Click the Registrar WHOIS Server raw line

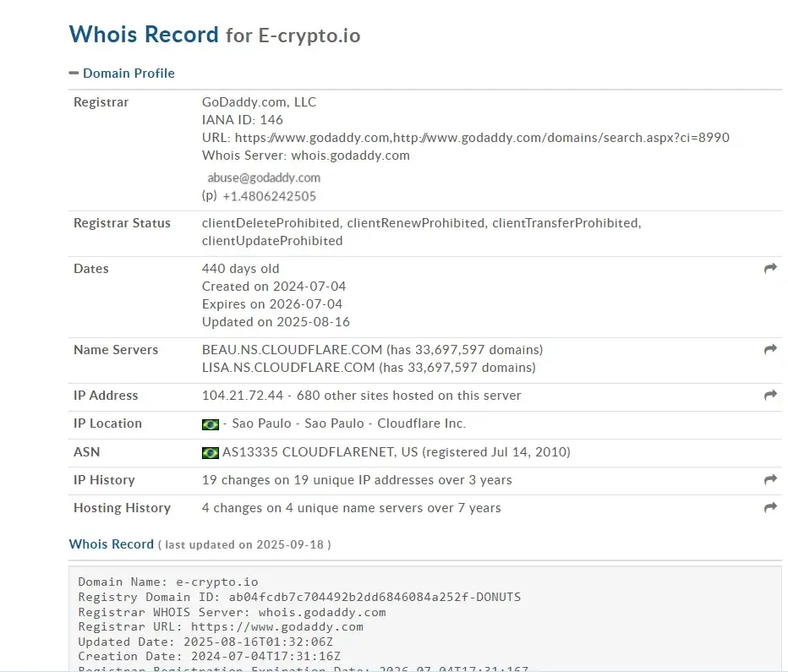pos(232,612)
